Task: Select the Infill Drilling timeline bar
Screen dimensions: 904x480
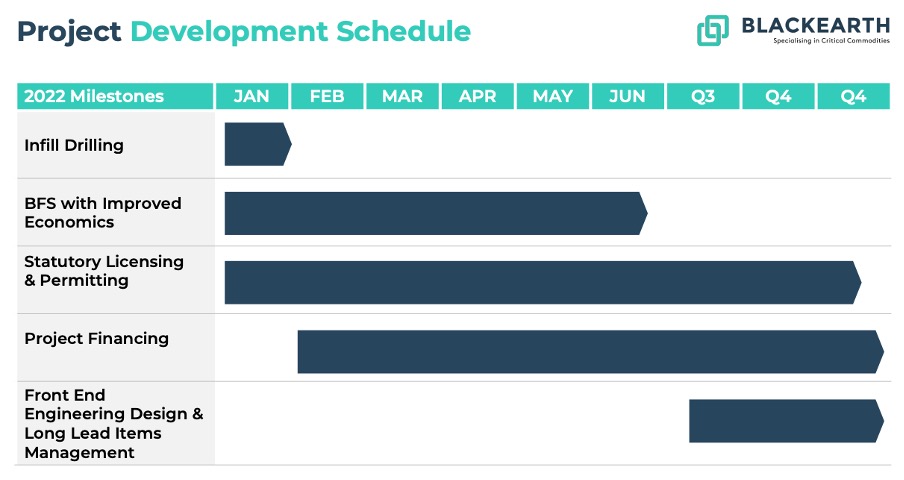Action: (258, 144)
